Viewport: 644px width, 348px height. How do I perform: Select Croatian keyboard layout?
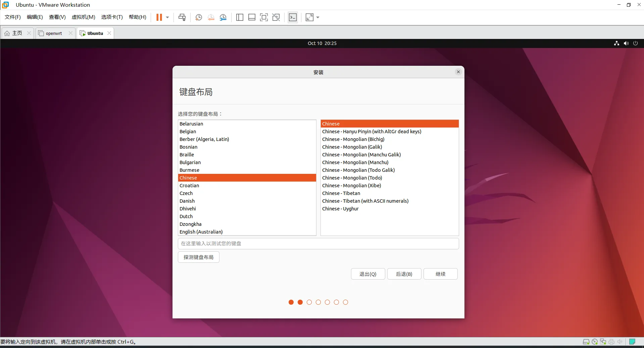(x=190, y=185)
